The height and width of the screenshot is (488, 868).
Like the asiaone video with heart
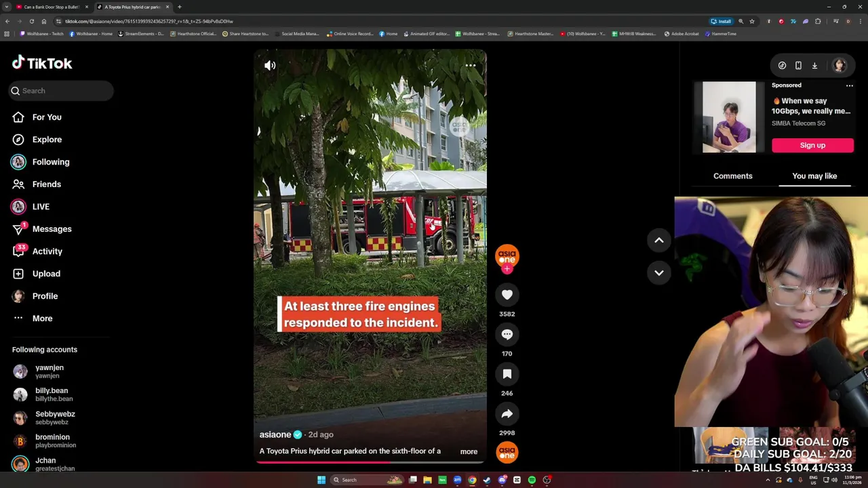tap(507, 294)
